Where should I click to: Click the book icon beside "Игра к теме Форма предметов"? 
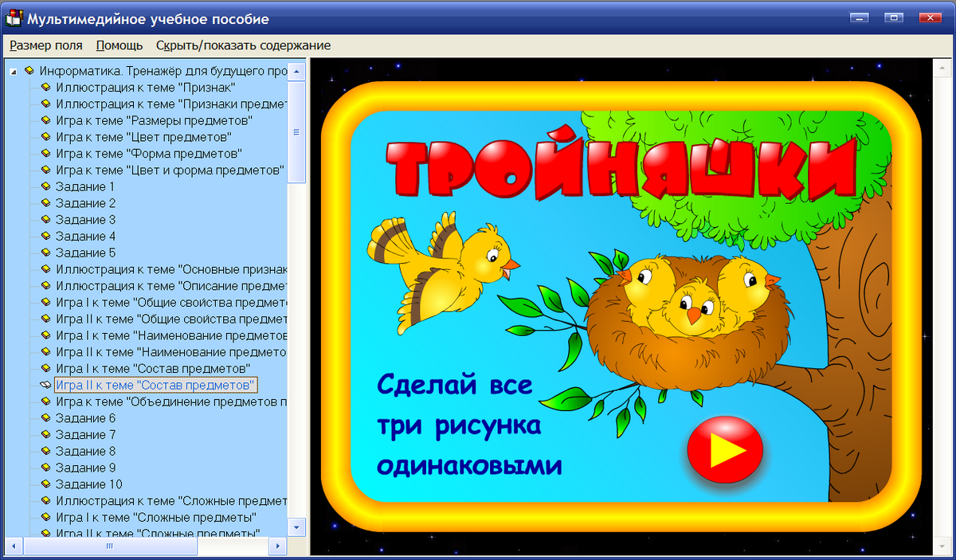45,154
